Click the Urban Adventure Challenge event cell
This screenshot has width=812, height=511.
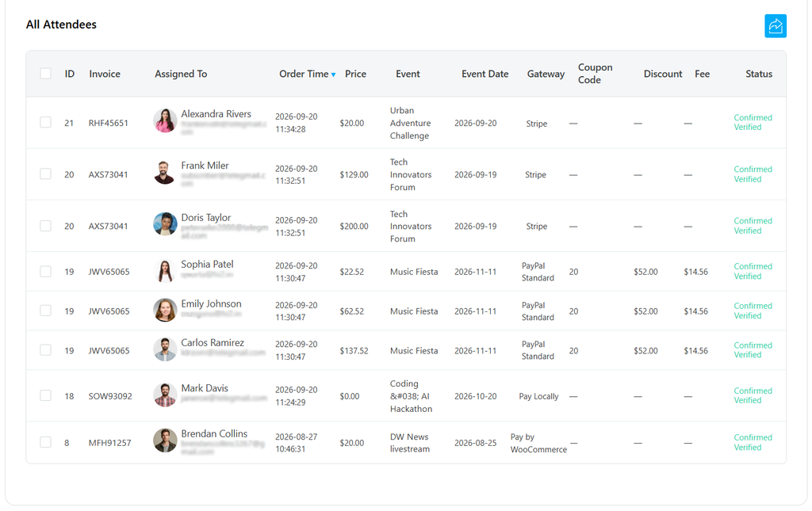410,123
